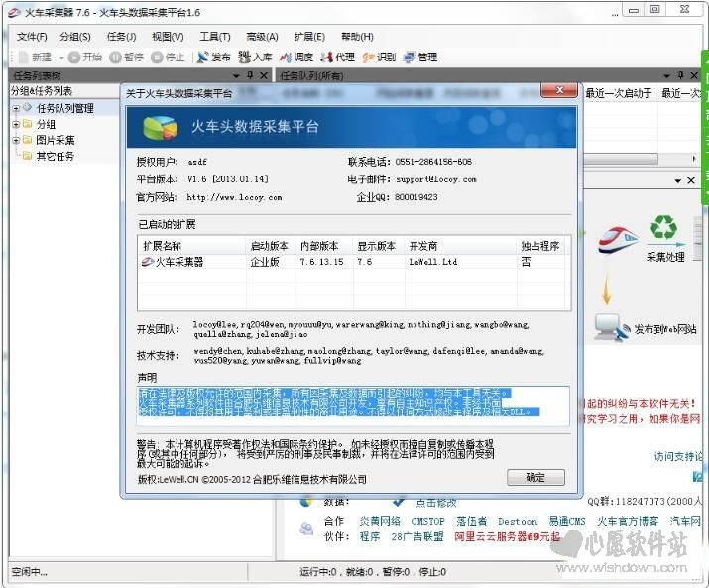Open the lower right panel dropdown arrow
This screenshot has height=588, width=709.
pos(678,180)
